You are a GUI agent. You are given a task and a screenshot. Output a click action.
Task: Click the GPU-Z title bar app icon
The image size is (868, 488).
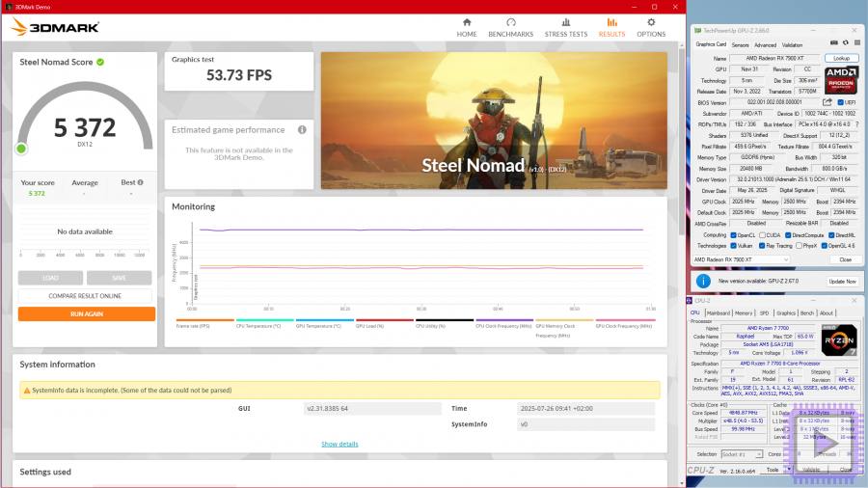[x=697, y=31]
